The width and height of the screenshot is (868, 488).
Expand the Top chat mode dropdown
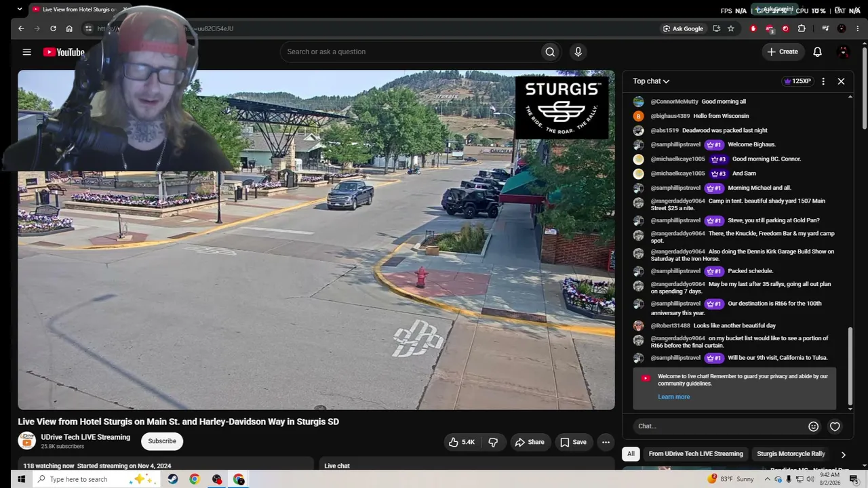click(651, 81)
